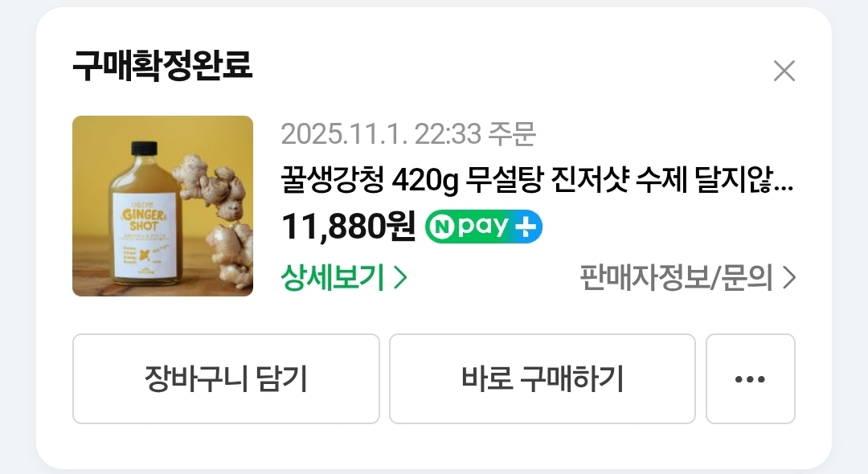Buy now with 바로 구매하기 button
The image size is (868, 474).
click(542, 379)
